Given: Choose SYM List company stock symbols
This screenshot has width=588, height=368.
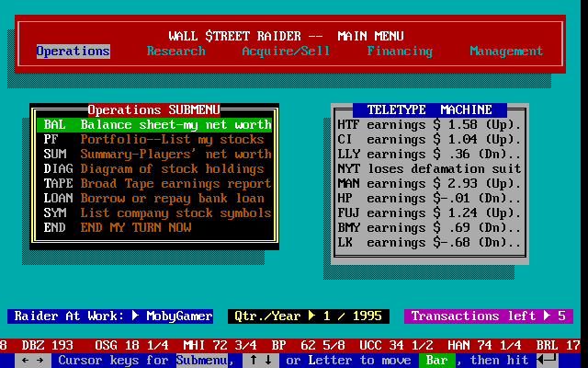Looking at the screenshot, I should 154,213.
